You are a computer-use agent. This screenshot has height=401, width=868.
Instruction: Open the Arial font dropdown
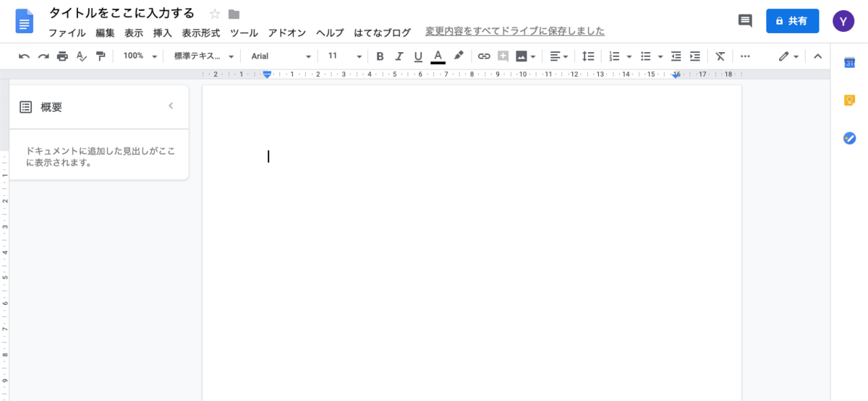coord(281,56)
